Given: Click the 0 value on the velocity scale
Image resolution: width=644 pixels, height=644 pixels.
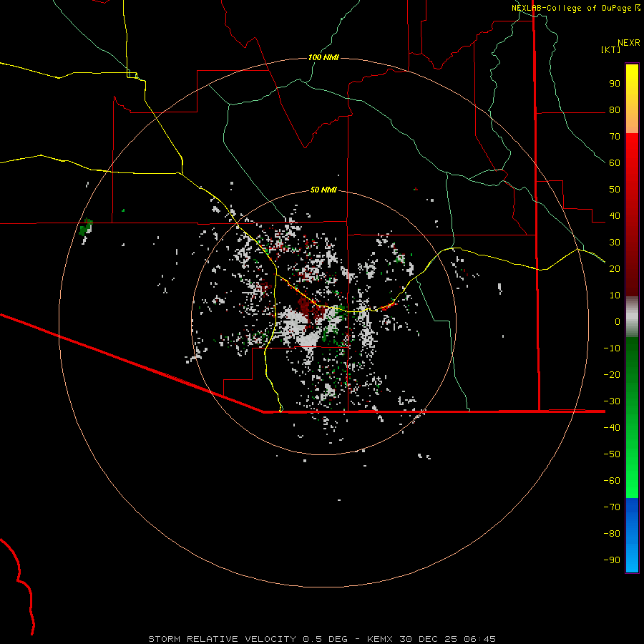Looking at the screenshot, I should 618,321.
